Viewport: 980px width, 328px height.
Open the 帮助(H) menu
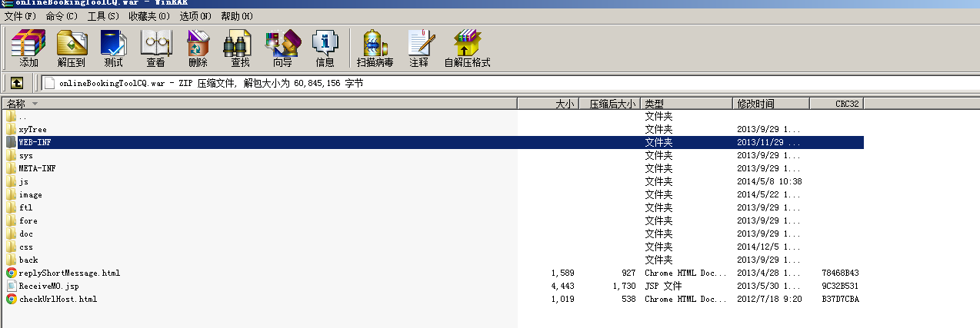click(x=237, y=16)
